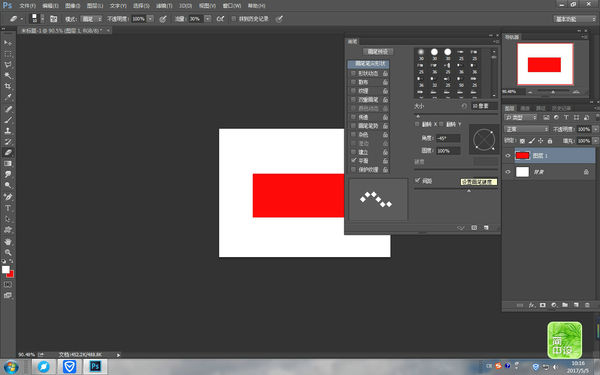Select the Eraser tool in toolbox
The image size is (600, 375).
(x=8, y=152)
